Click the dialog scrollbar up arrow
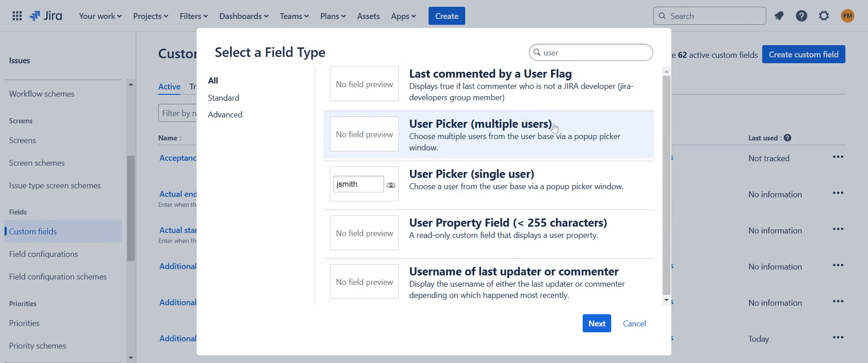Viewport: 868px width, 363px height. click(x=666, y=71)
